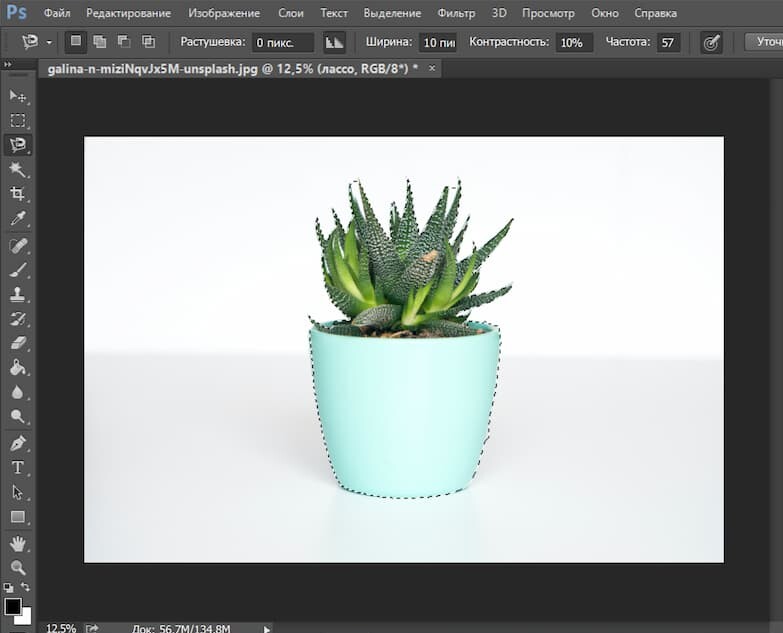Select the Pen tool
783x633 pixels.
(17, 443)
